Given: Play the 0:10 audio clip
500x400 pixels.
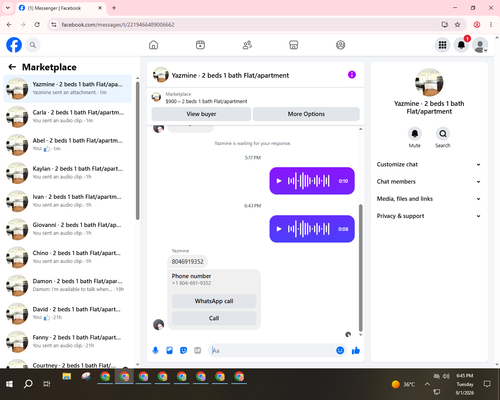Looking at the screenshot, I should 279,181.
